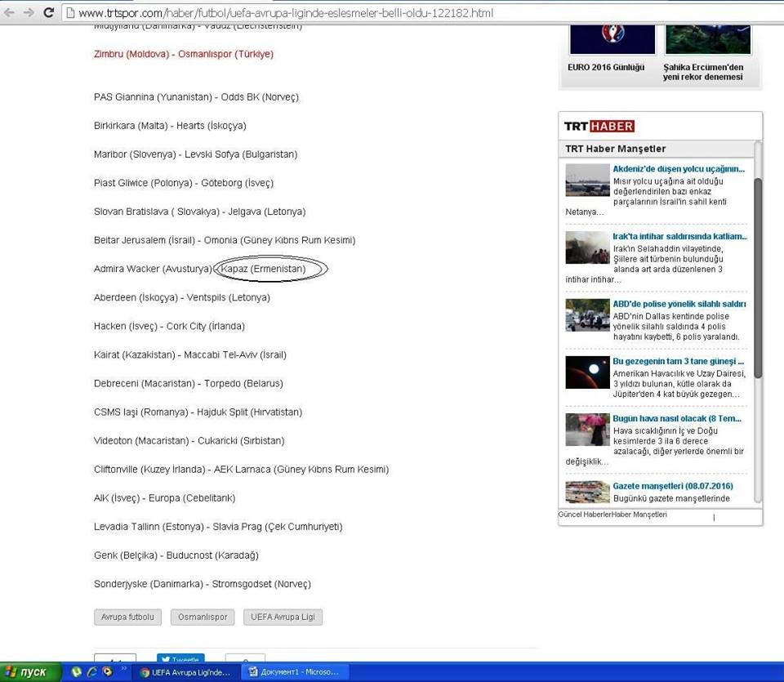784x682 pixels.
Task: Launch the media player quick launch icon
Action: pyautogui.click(x=107, y=672)
